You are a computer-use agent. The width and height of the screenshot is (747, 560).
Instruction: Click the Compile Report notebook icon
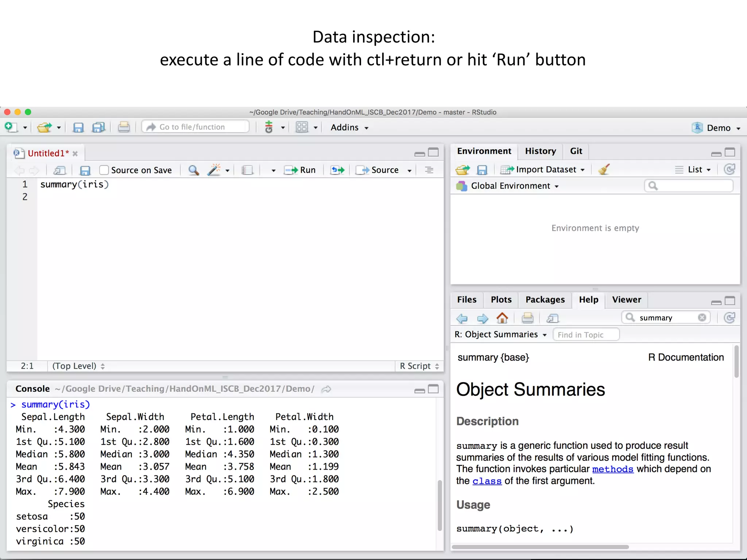248,170
